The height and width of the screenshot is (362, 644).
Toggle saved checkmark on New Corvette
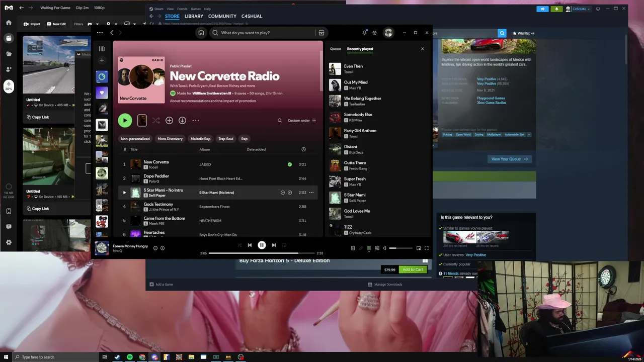pyautogui.click(x=289, y=164)
